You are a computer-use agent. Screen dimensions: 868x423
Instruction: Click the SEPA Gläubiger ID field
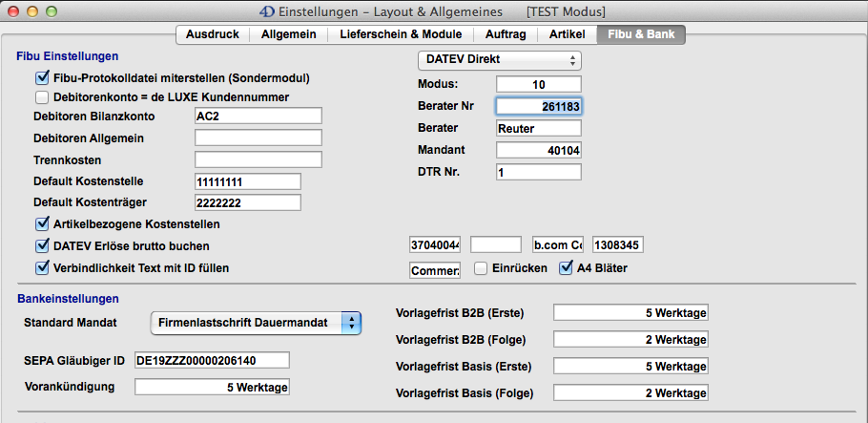coord(210,360)
